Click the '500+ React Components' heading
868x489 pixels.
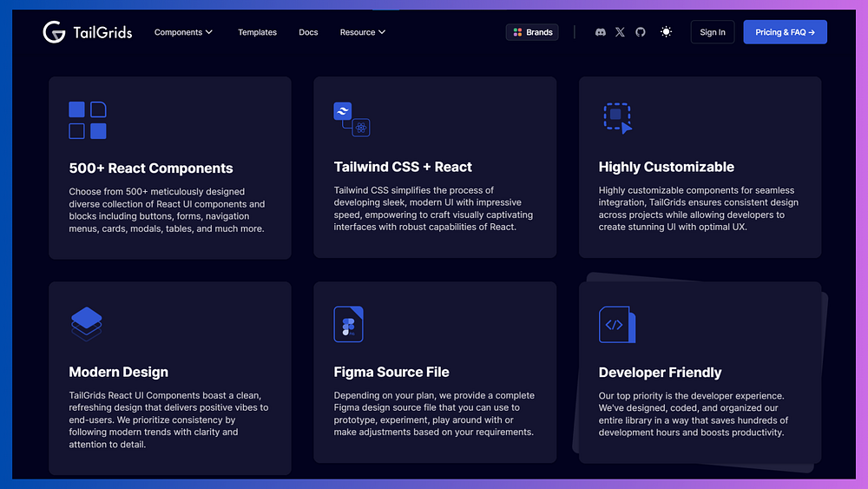[x=151, y=168]
